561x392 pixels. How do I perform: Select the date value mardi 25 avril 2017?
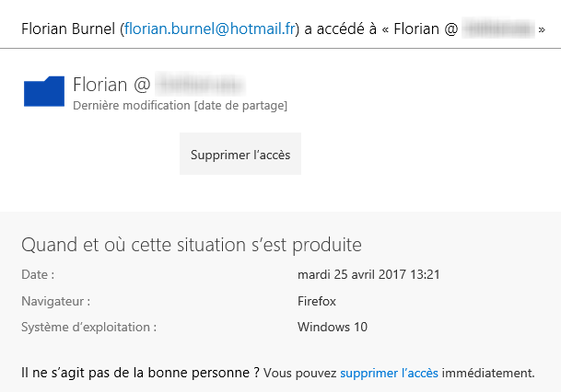pyautogui.click(x=368, y=274)
